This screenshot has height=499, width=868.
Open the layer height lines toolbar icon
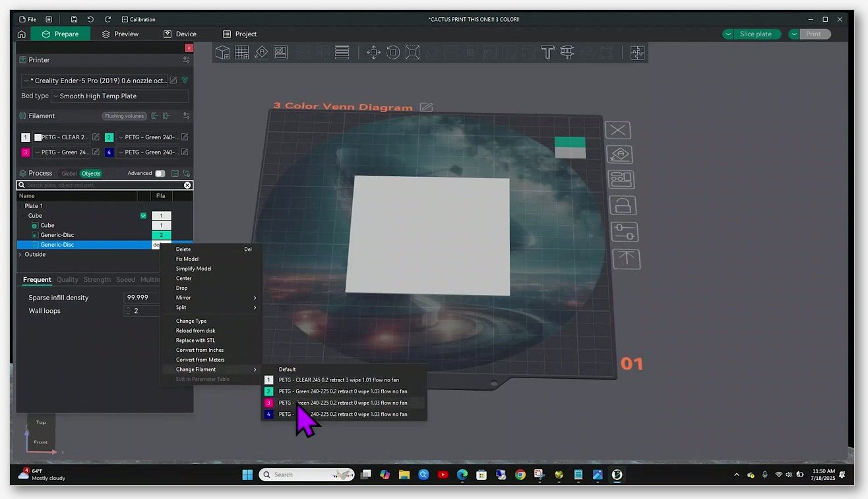coord(342,52)
